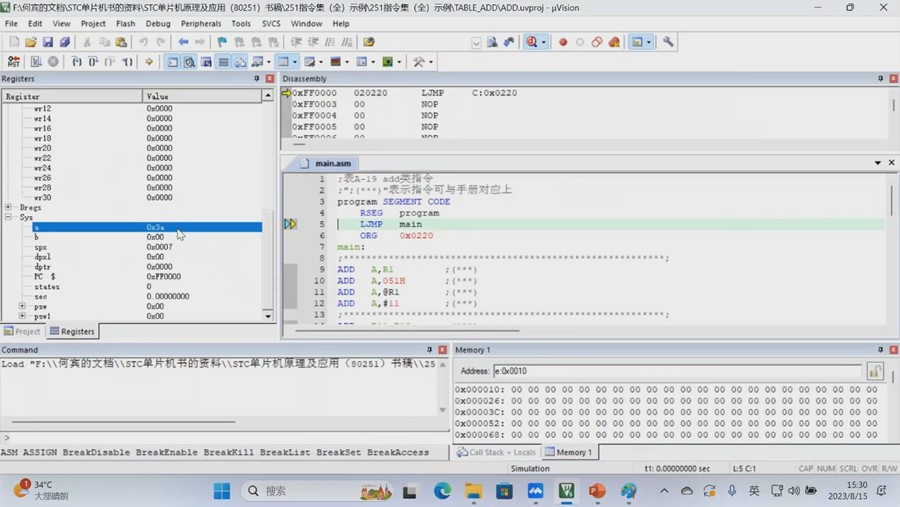Expand the Dregs register group

pyautogui.click(x=8, y=207)
